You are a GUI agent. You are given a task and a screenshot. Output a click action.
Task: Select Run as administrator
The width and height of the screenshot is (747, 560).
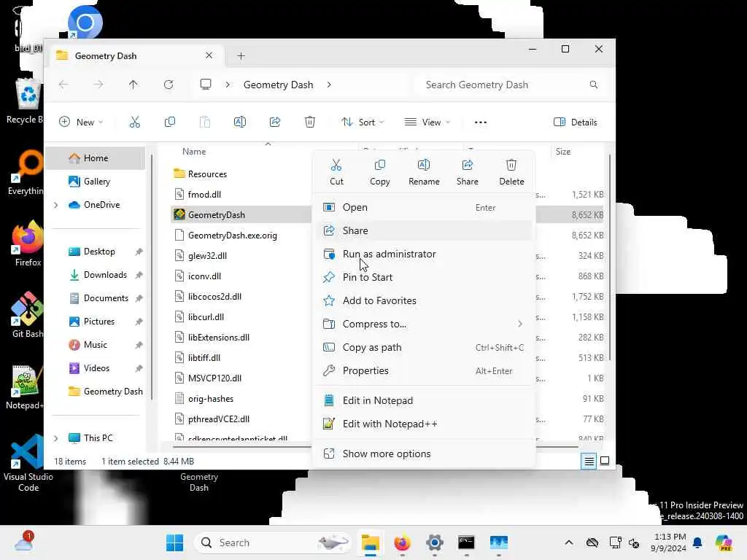click(x=424, y=254)
